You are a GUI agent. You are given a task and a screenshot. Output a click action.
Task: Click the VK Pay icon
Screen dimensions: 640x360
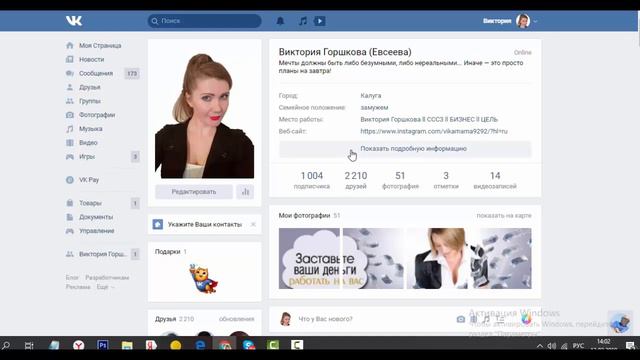pyautogui.click(x=70, y=180)
